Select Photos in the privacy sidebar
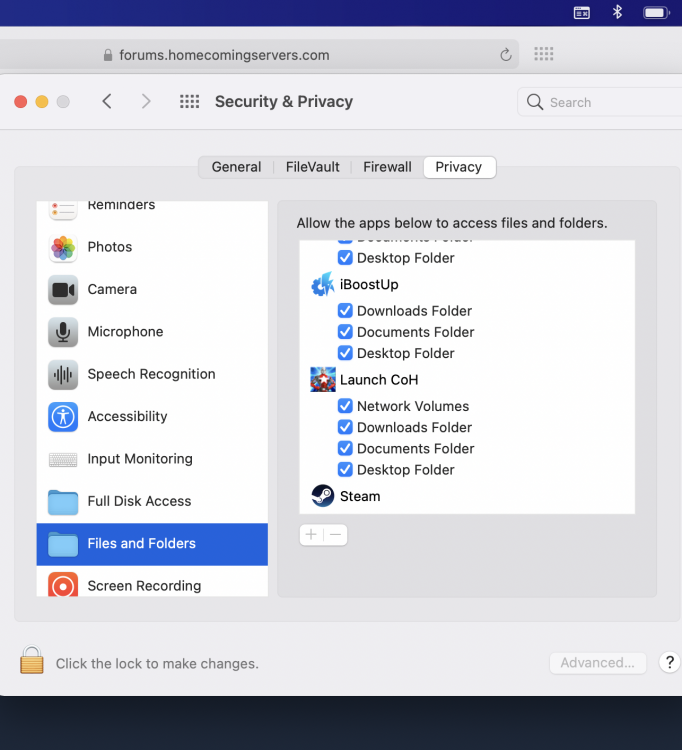 coord(109,247)
